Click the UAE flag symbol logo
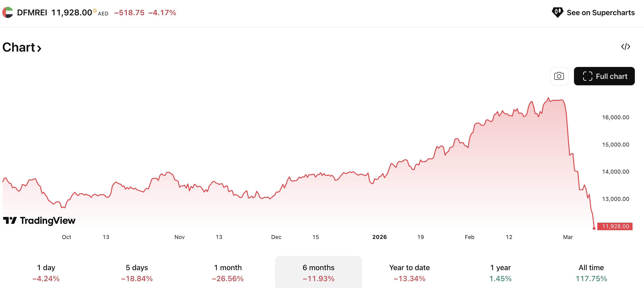 (8, 12)
